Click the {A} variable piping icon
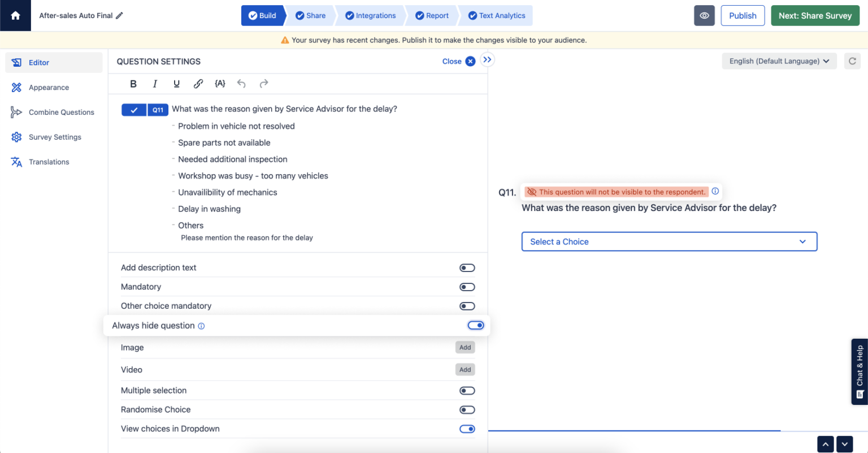The image size is (868, 453). tap(220, 83)
